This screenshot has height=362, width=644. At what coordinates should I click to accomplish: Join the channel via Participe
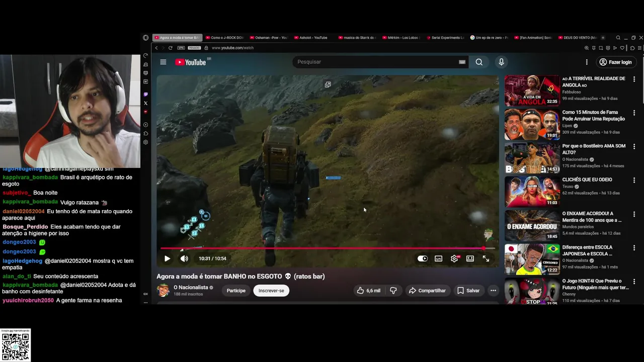click(236, 291)
